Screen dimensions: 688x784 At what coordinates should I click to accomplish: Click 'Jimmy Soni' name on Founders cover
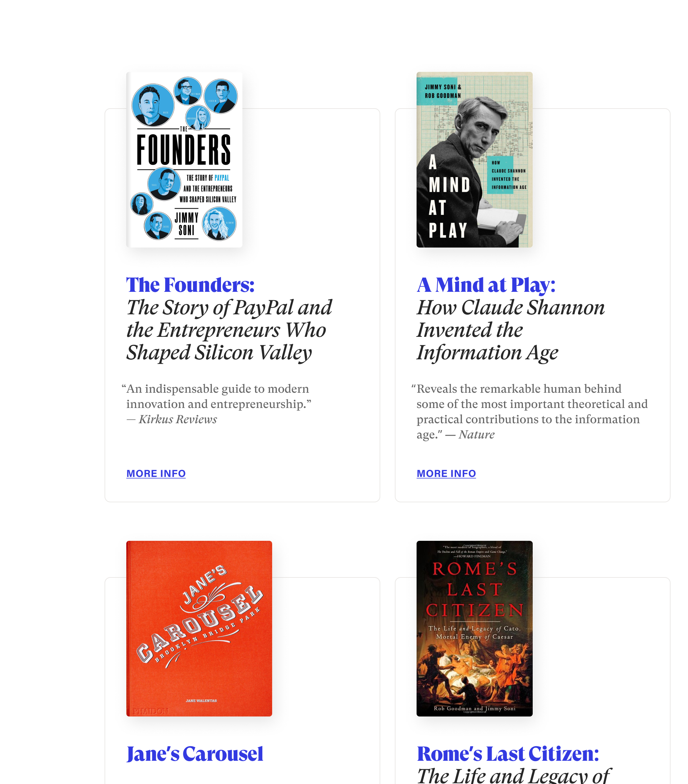click(x=187, y=224)
